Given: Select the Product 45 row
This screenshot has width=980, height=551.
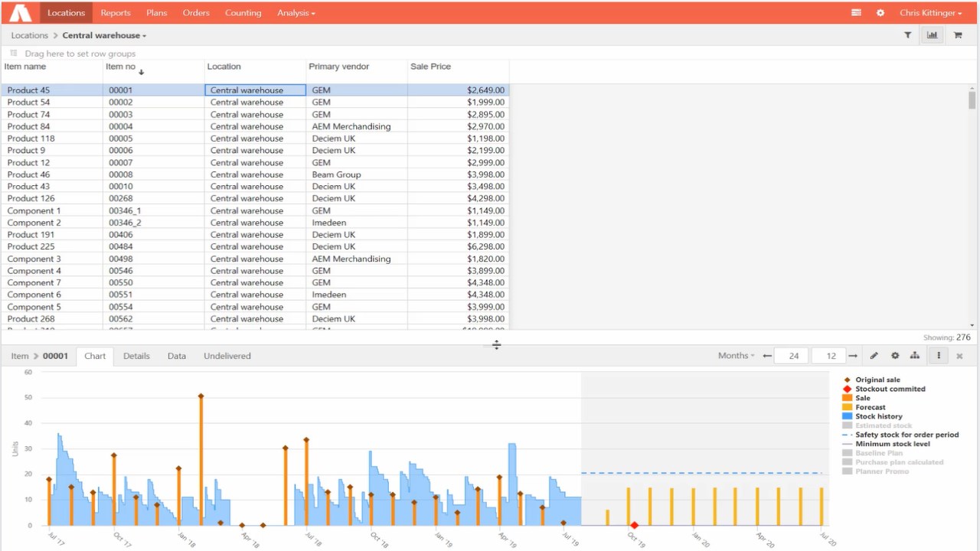Looking at the screenshot, I should (x=255, y=90).
